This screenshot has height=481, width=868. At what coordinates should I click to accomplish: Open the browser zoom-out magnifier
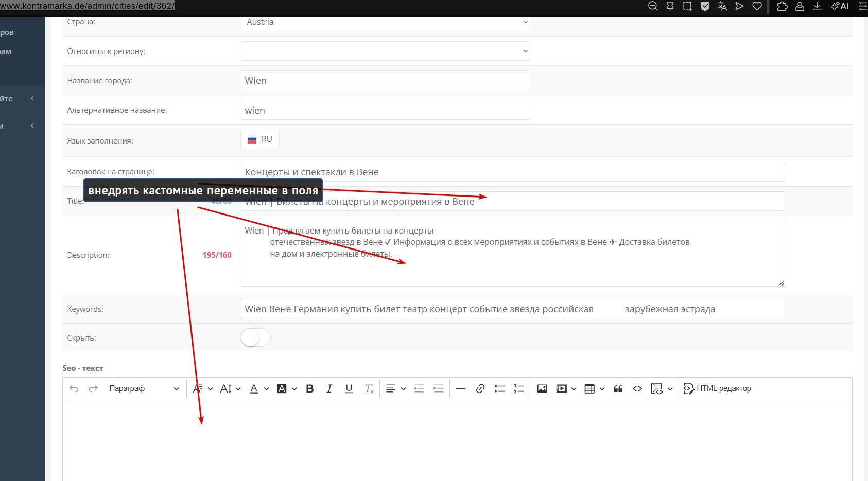click(x=653, y=6)
